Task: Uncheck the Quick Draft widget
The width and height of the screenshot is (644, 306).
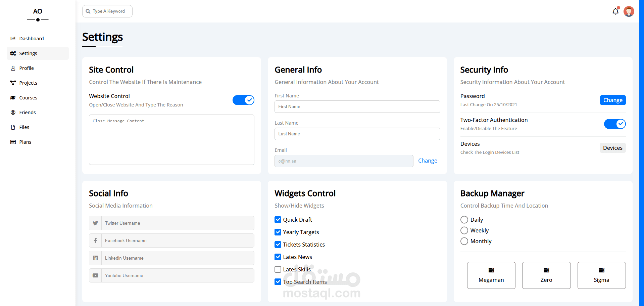Action: point(278,220)
